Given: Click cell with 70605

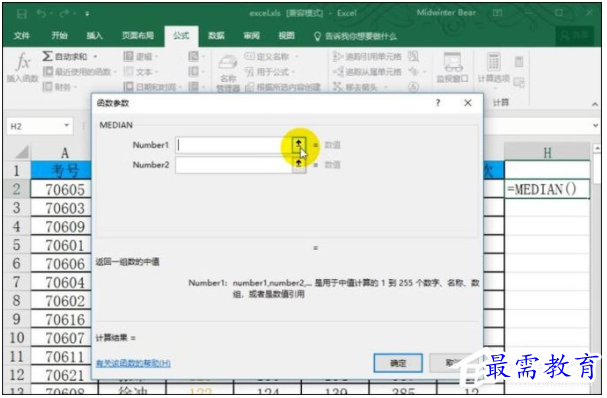Looking at the screenshot, I should coord(61,190).
